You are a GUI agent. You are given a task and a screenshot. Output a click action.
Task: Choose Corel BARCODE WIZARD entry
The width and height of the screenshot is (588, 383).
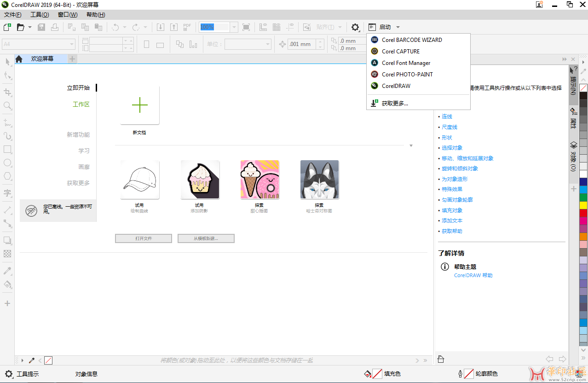coord(418,40)
